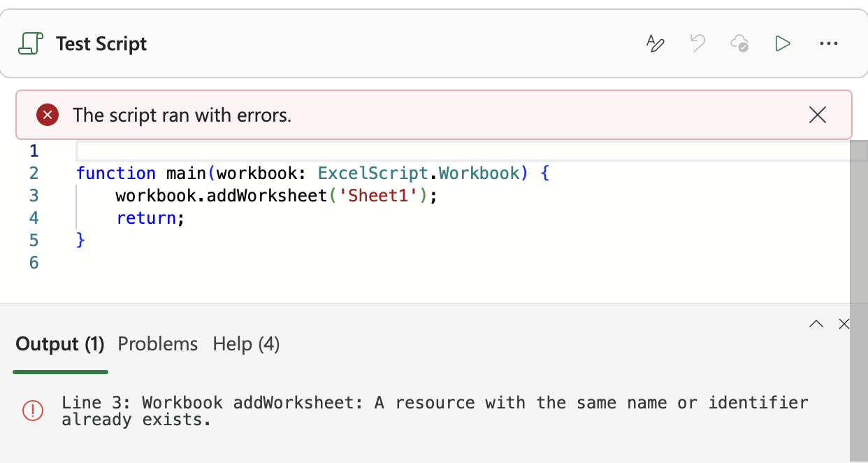Rename the script using the edit icon

(x=655, y=43)
